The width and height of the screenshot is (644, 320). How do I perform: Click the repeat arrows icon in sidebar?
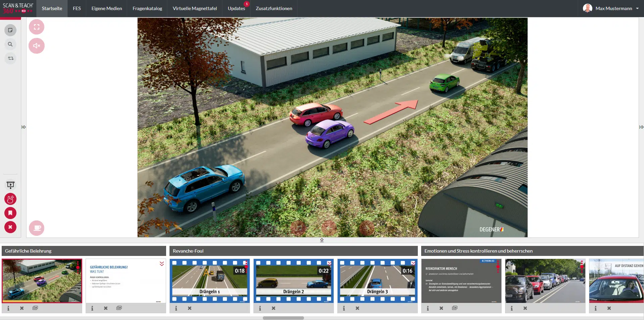(x=10, y=58)
